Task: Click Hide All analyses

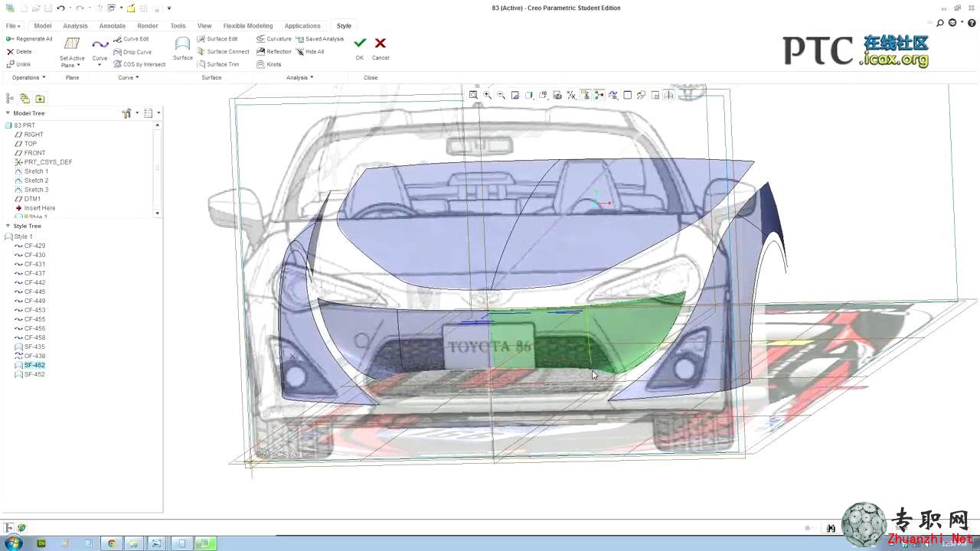Action: click(310, 52)
